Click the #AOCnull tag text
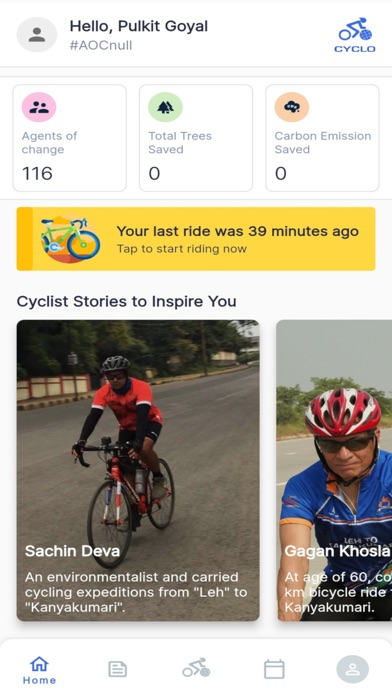Viewport: 392px width, 696px height. pos(101,45)
